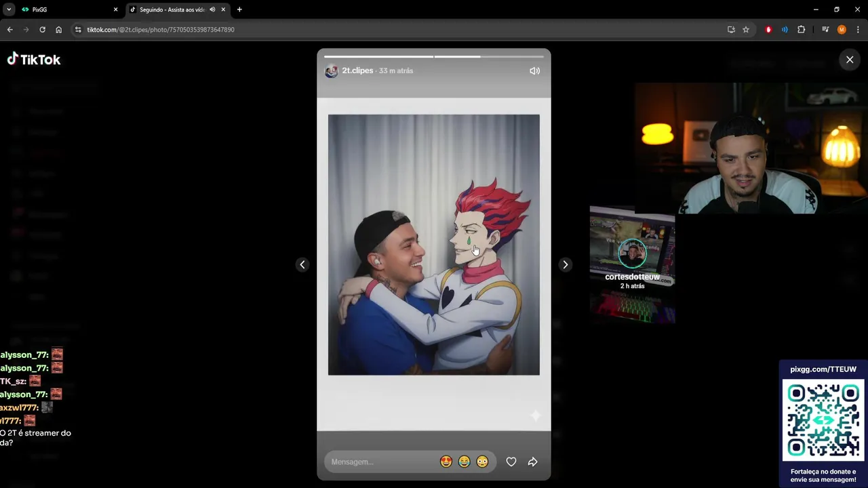868x488 pixels.
Task: Go to the previous story
Action: (x=302, y=265)
